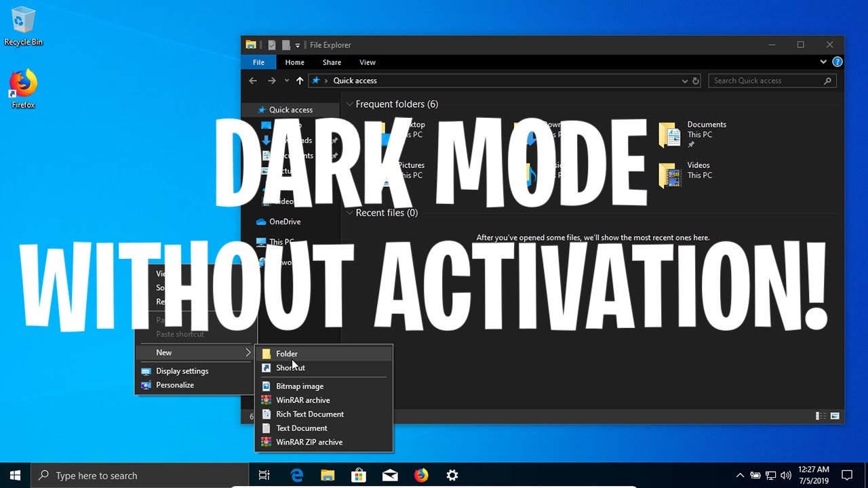Refresh the Quick access view
868x488 pixels.
[x=696, y=81]
